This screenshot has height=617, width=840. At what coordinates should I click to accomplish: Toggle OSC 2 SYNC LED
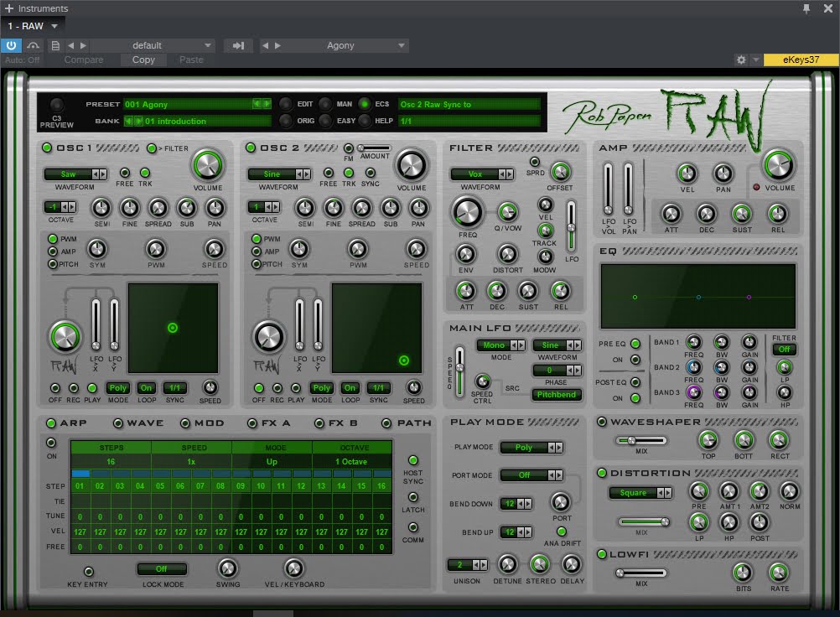coord(370,173)
